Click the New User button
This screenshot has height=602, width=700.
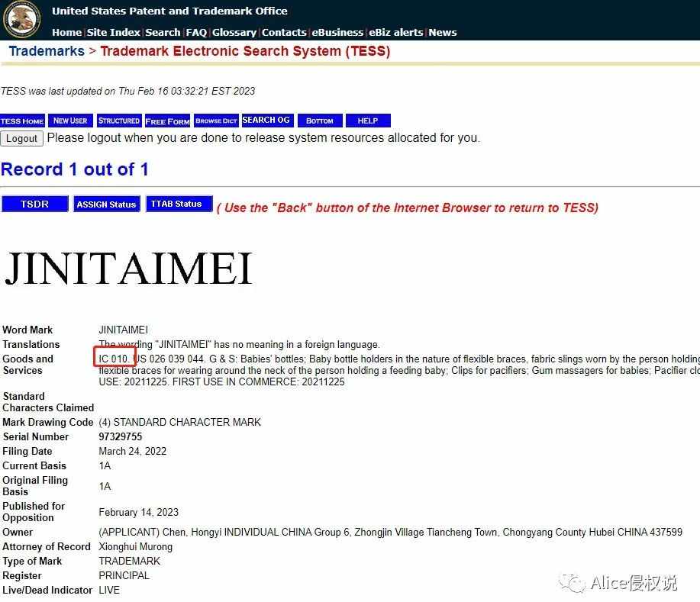(70, 121)
